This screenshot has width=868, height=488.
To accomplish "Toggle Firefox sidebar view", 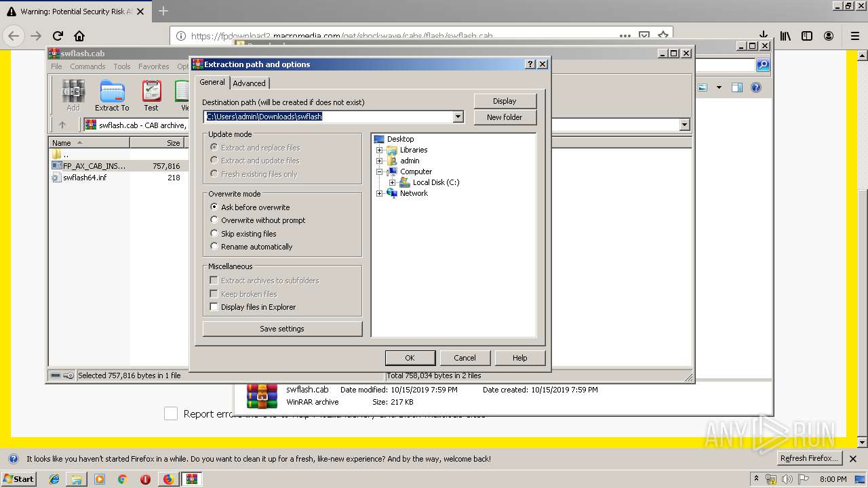I will tap(807, 36).
